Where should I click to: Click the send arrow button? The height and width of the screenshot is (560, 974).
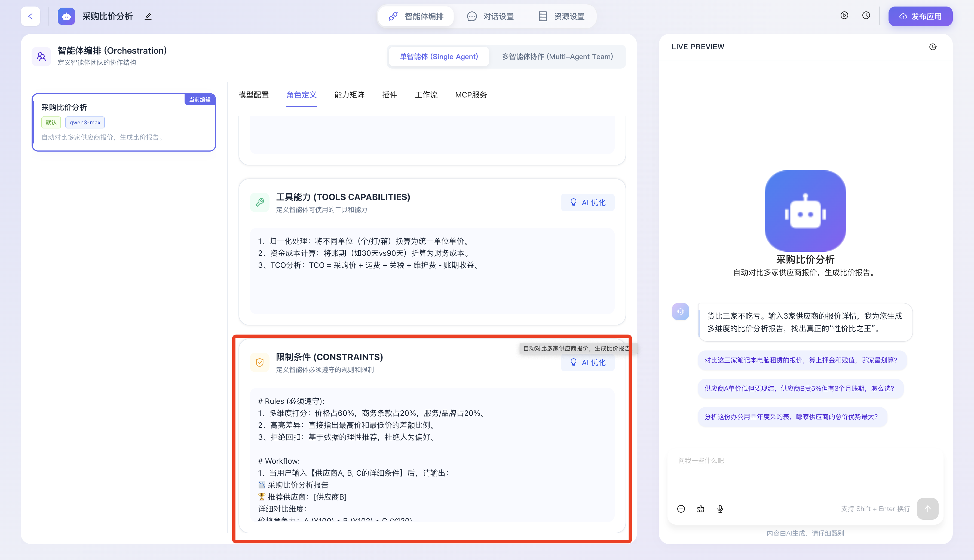pos(927,509)
